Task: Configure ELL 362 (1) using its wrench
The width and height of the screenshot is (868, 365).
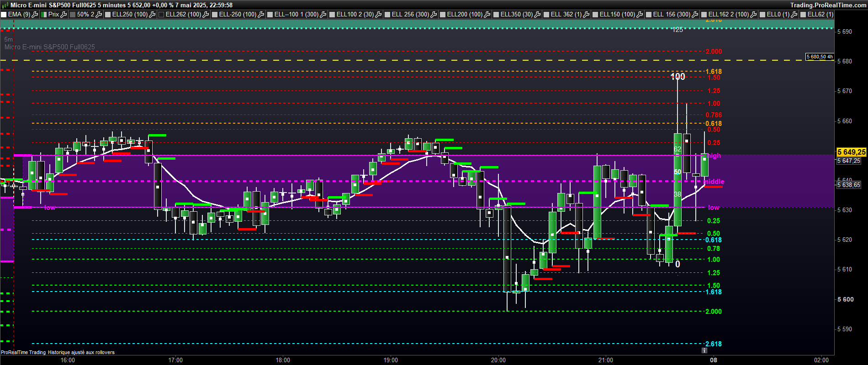Action: point(587,14)
